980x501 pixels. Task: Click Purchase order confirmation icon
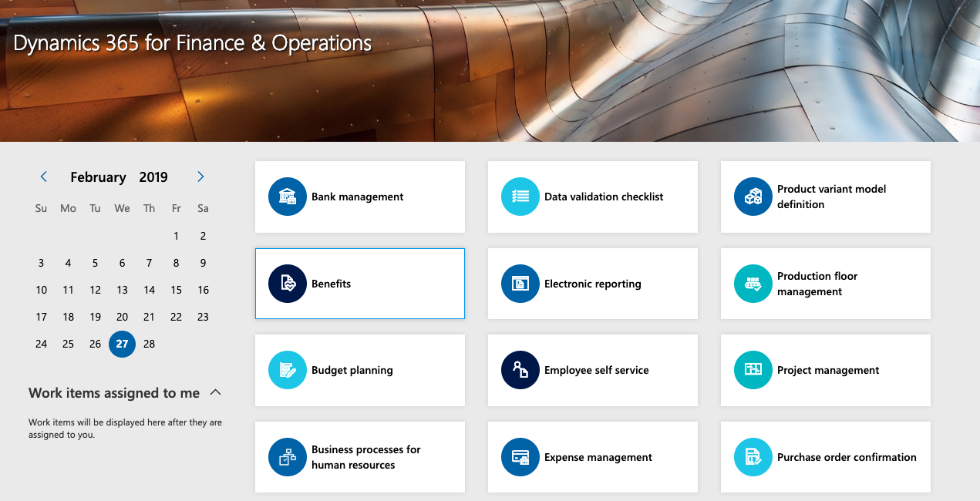[x=753, y=457]
